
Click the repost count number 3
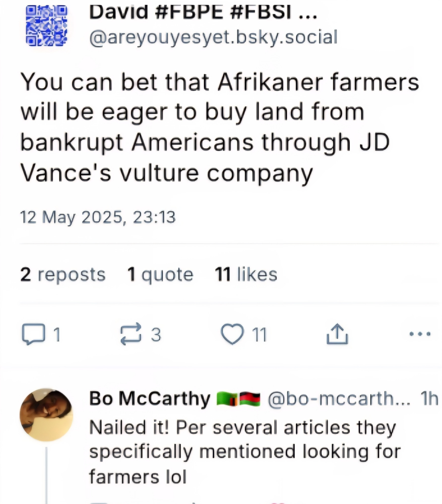click(156, 335)
